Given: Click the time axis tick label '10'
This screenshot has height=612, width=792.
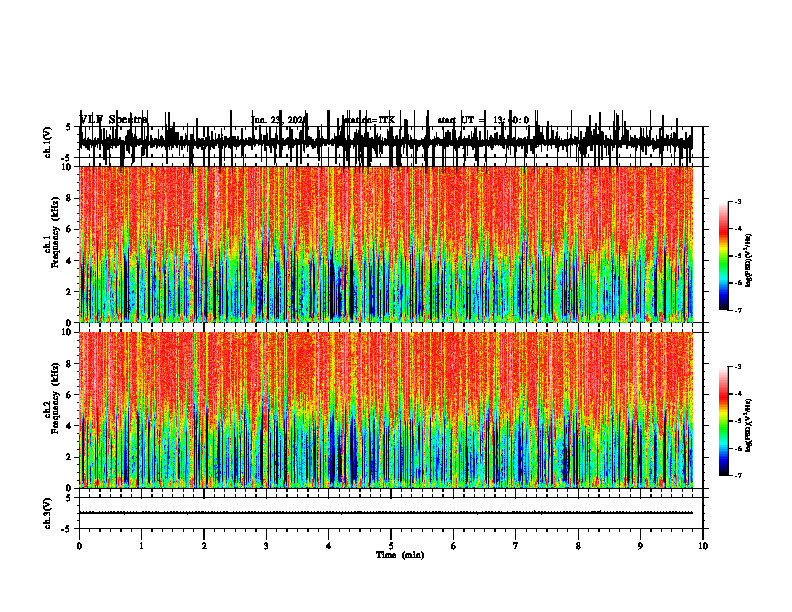Looking at the screenshot, I should point(703,546).
